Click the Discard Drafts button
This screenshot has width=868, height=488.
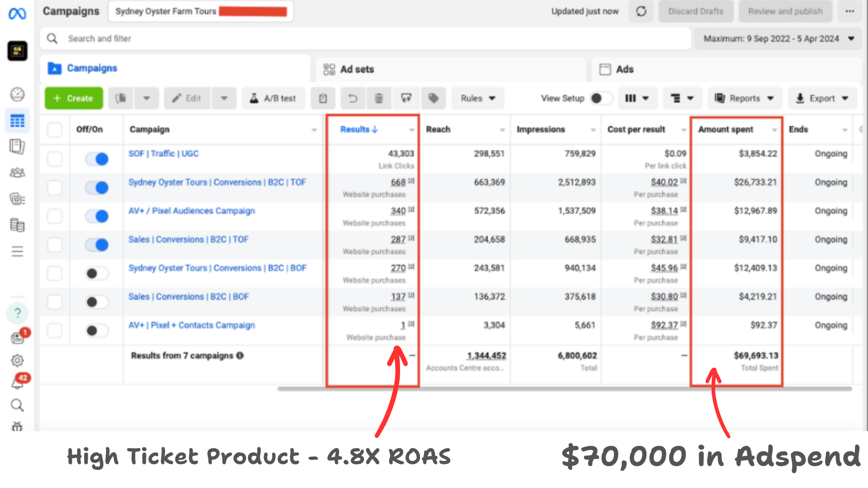(x=695, y=11)
